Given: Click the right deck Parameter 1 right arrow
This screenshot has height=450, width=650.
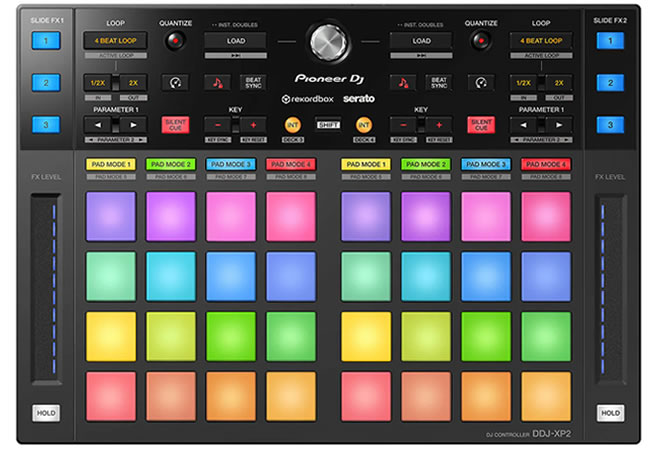Looking at the screenshot, I should [x=559, y=125].
